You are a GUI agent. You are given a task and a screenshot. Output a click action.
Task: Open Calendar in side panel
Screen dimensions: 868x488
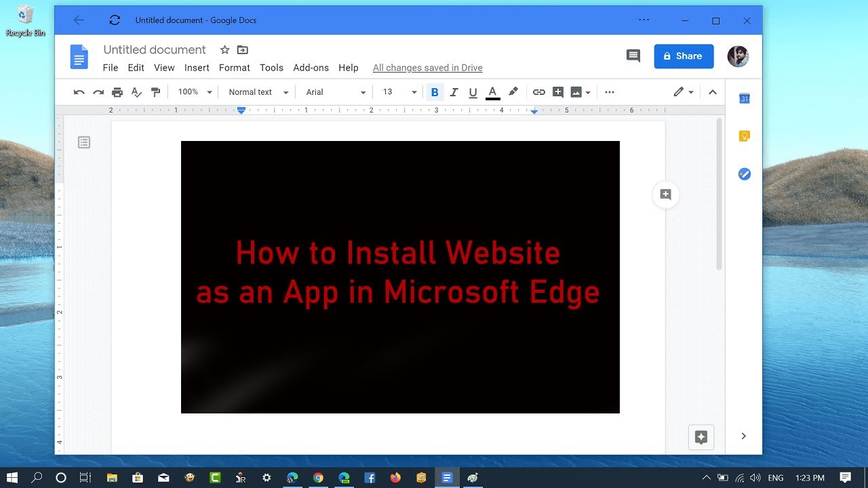[x=745, y=99]
